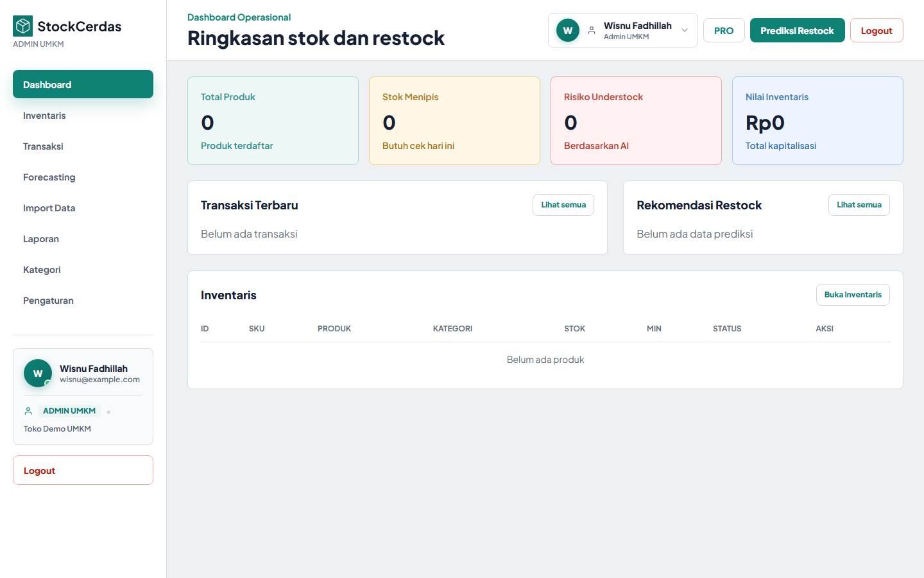The width and height of the screenshot is (924, 578).
Task: Open Kategori in the sidebar
Action: click(83, 270)
